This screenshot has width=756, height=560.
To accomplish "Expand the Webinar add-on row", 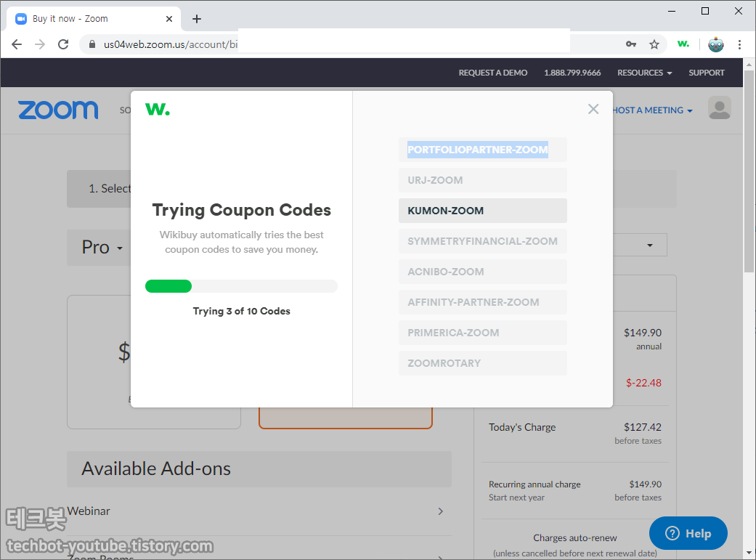I will 259,511.
